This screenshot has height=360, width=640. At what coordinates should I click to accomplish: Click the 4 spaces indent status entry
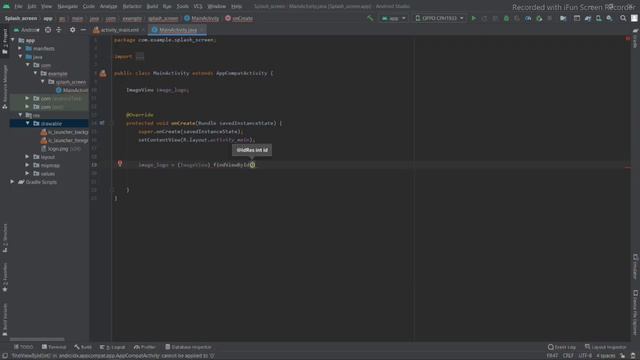[x=606, y=356]
